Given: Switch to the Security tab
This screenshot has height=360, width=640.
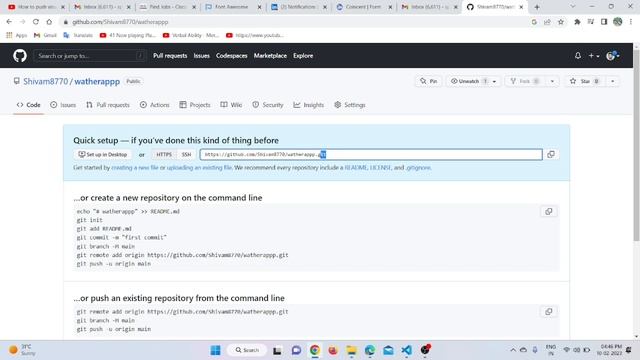Looking at the screenshot, I should (x=267, y=105).
